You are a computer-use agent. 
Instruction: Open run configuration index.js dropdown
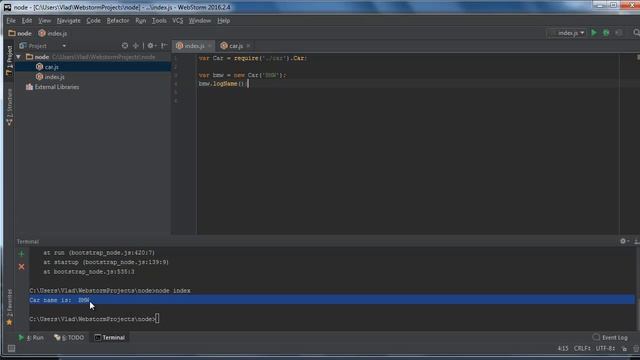(567, 33)
